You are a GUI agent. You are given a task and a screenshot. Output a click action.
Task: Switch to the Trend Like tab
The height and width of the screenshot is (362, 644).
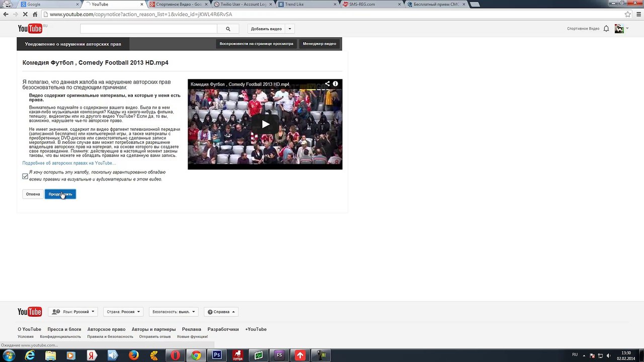coord(307,4)
